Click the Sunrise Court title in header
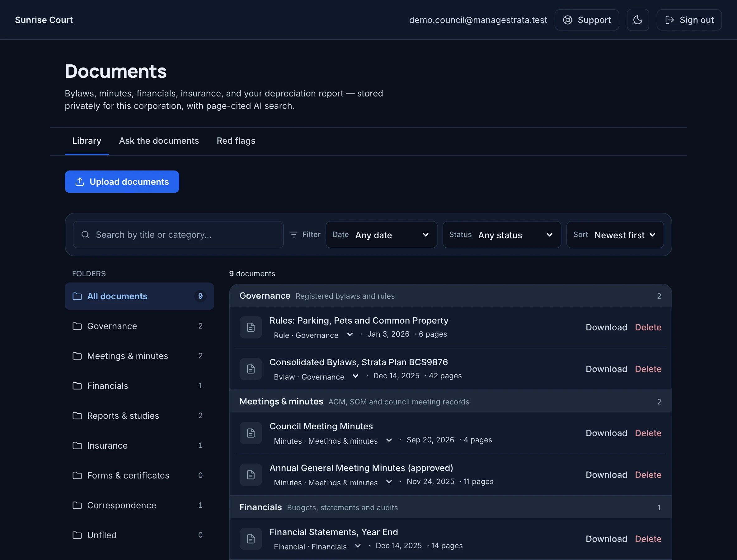Screen dimensions: 737x560 pyautogui.click(x=44, y=20)
